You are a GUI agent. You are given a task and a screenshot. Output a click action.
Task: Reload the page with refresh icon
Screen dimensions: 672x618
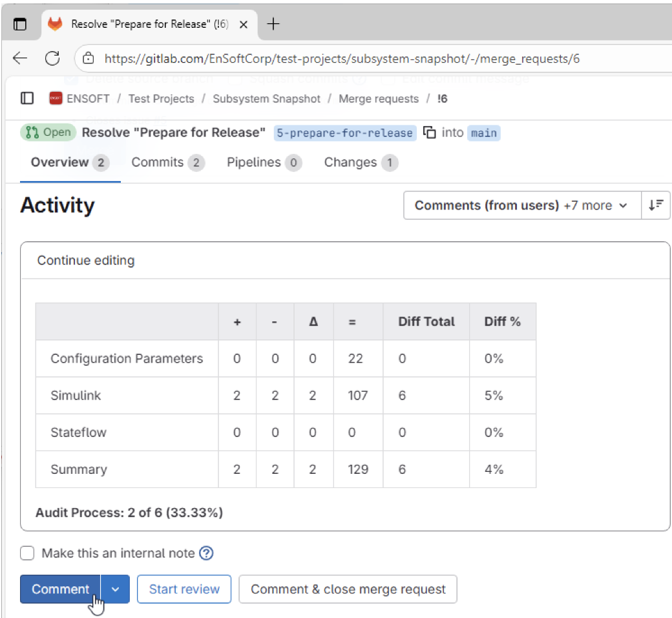tap(52, 58)
